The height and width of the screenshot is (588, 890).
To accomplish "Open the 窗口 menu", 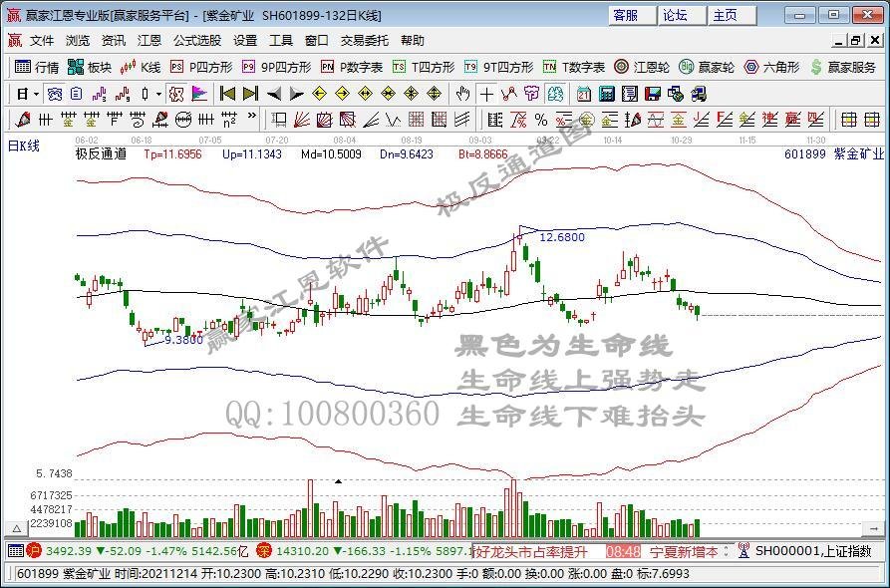I will 317,41.
